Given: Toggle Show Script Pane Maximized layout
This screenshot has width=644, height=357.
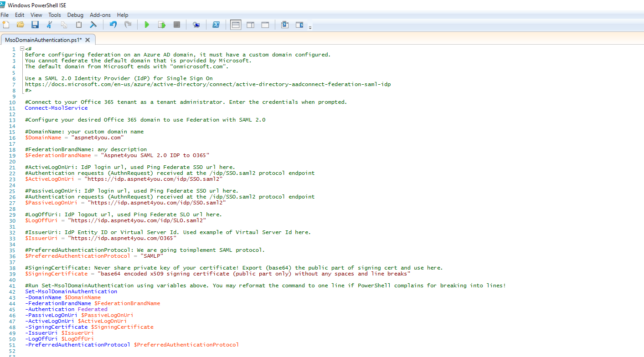Looking at the screenshot, I should tap(265, 25).
